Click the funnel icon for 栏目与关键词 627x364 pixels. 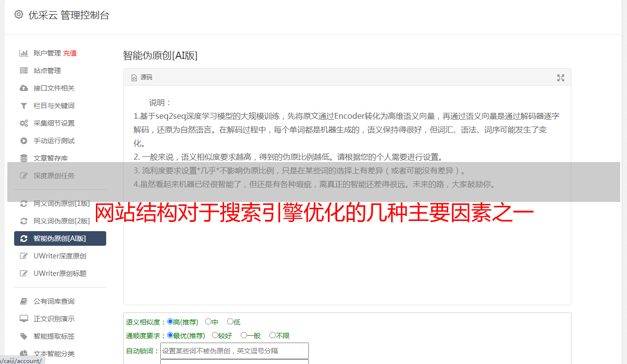click(x=23, y=106)
